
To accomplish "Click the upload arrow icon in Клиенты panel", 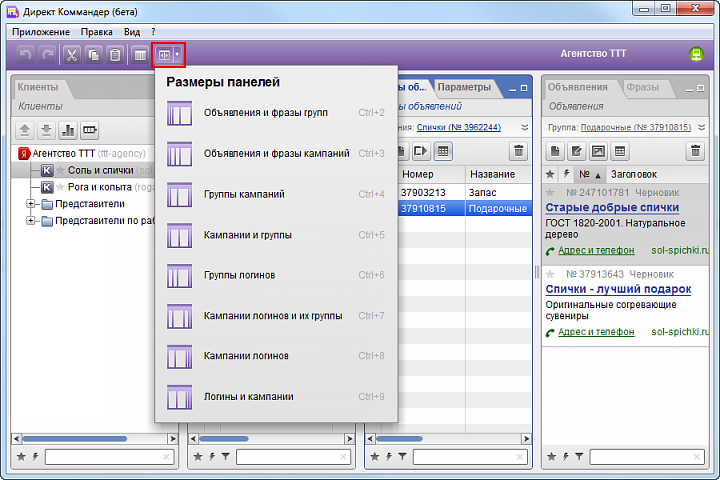I will [25, 130].
